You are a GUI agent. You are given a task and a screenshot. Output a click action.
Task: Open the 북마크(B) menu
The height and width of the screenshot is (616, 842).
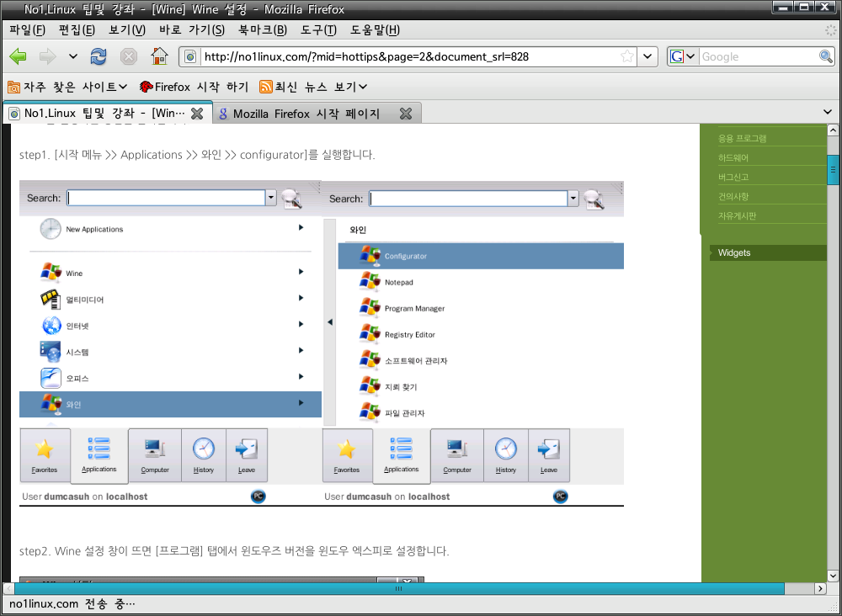pos(263,29)
